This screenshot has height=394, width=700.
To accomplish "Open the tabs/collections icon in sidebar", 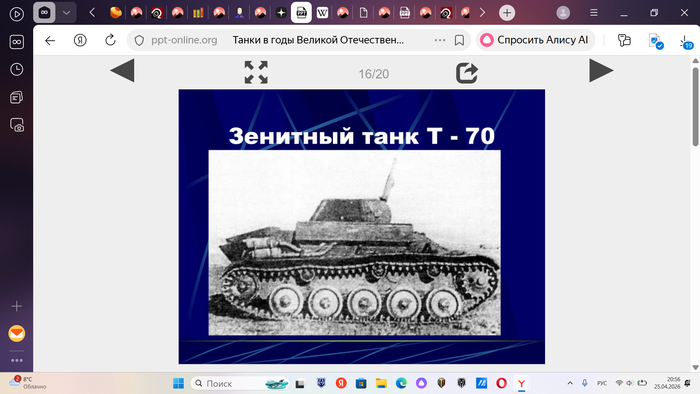I will point(17,97).
